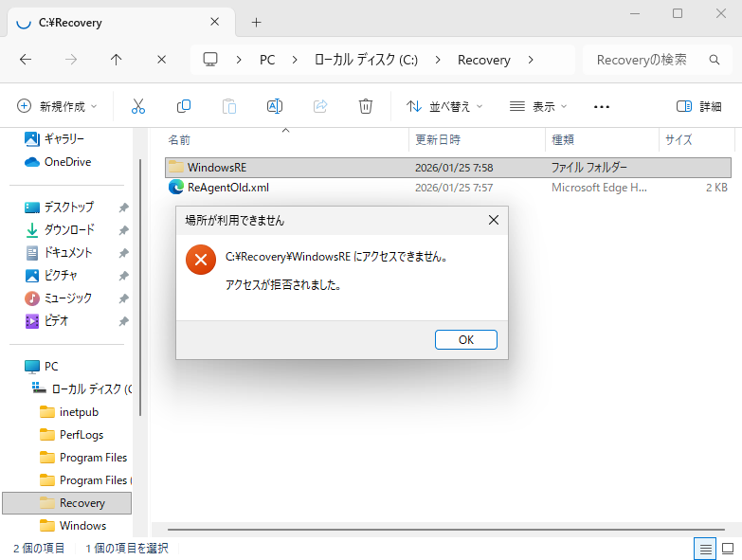
Task: Click the share icon in toolbar
Action: (x=320, y=106)
